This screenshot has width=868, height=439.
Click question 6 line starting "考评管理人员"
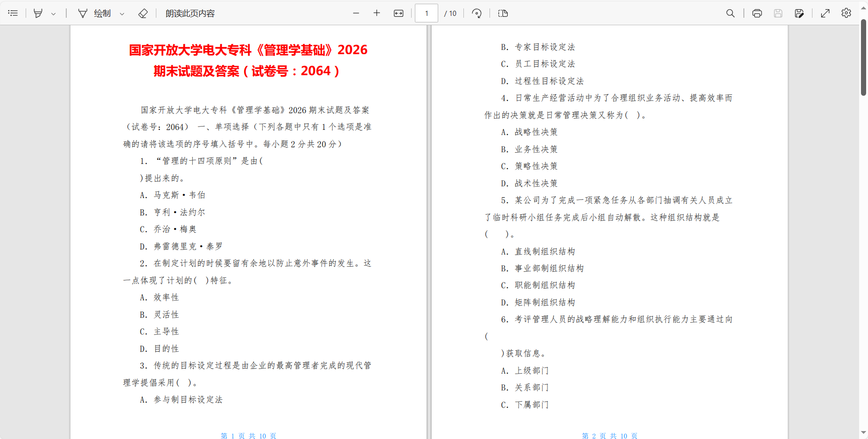coord(616,319)
